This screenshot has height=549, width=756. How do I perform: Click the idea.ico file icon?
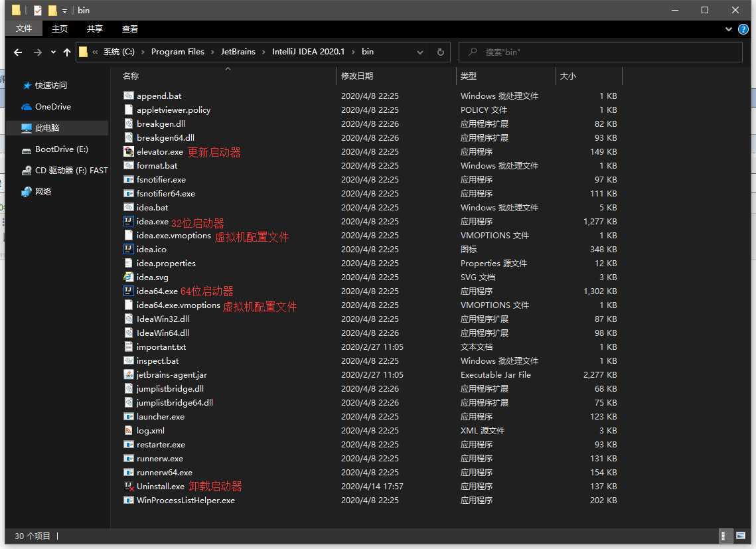128,250
